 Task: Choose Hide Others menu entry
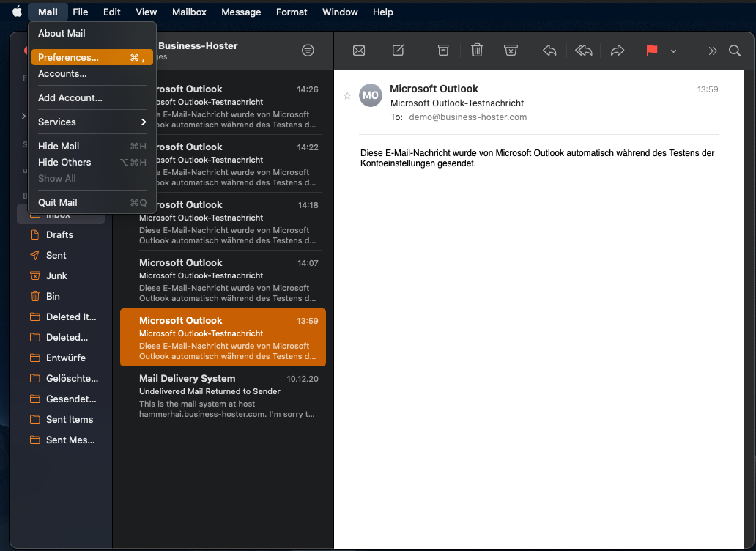pyautogui.click(x=92, y=163)
